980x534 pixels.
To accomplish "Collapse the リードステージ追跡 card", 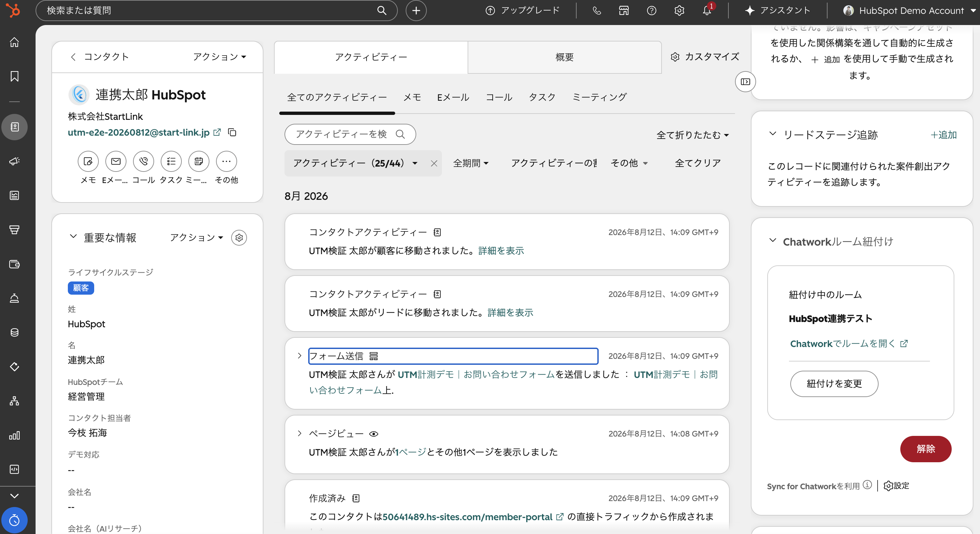I will pos(772,134).
